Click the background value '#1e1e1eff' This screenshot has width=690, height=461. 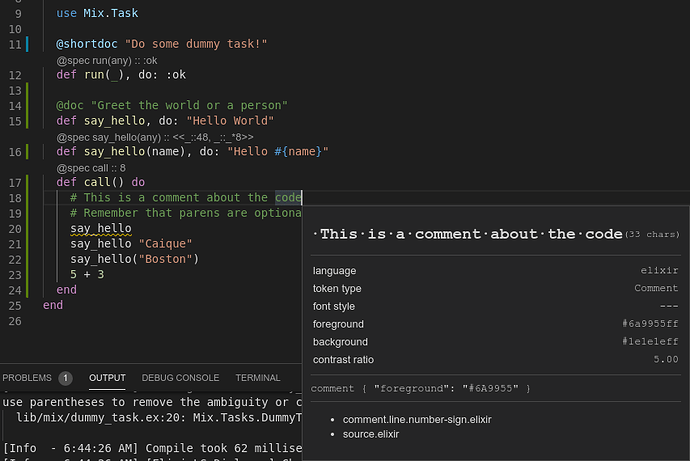(650, 341)
